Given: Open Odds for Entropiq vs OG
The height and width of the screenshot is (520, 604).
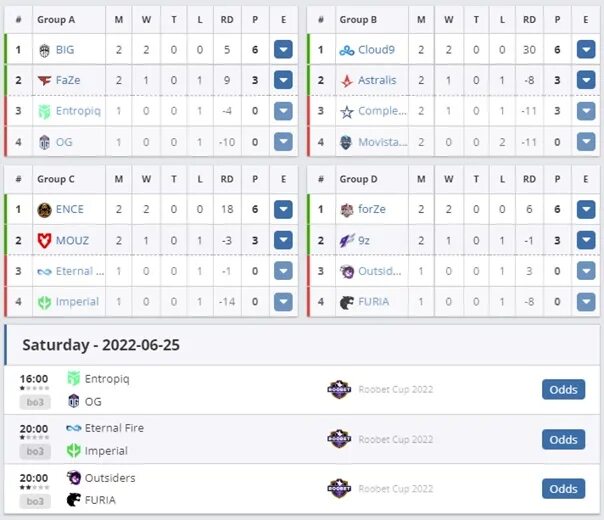Looking at the screenshot, I should click(563, 389).
